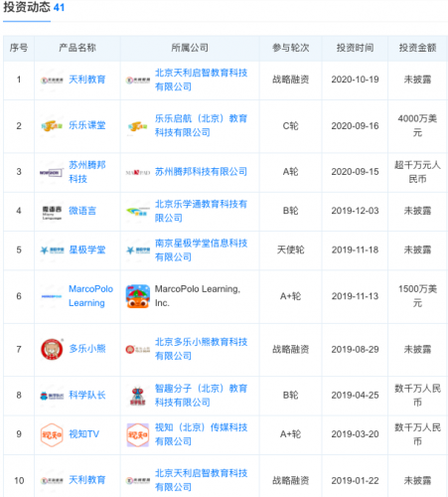The image size is (448, 497).
Task: Click the 所属公司 column header
Action: pos(190,48)
